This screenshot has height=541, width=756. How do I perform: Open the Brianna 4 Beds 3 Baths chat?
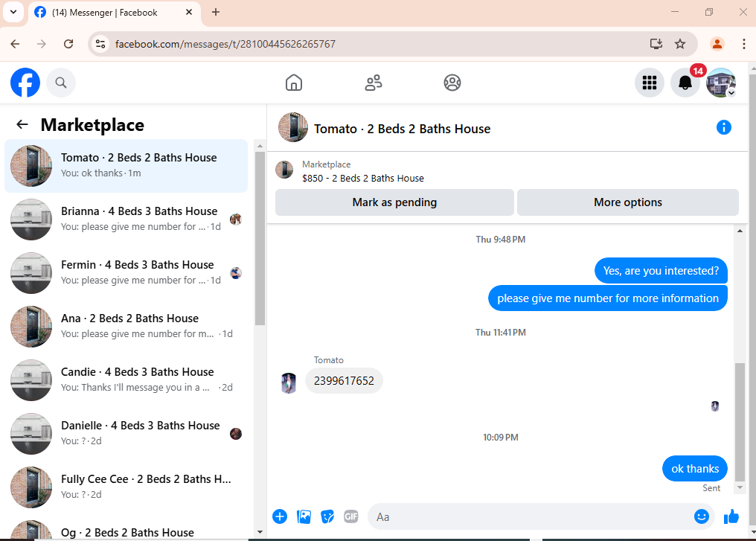(x=126, y=219)
